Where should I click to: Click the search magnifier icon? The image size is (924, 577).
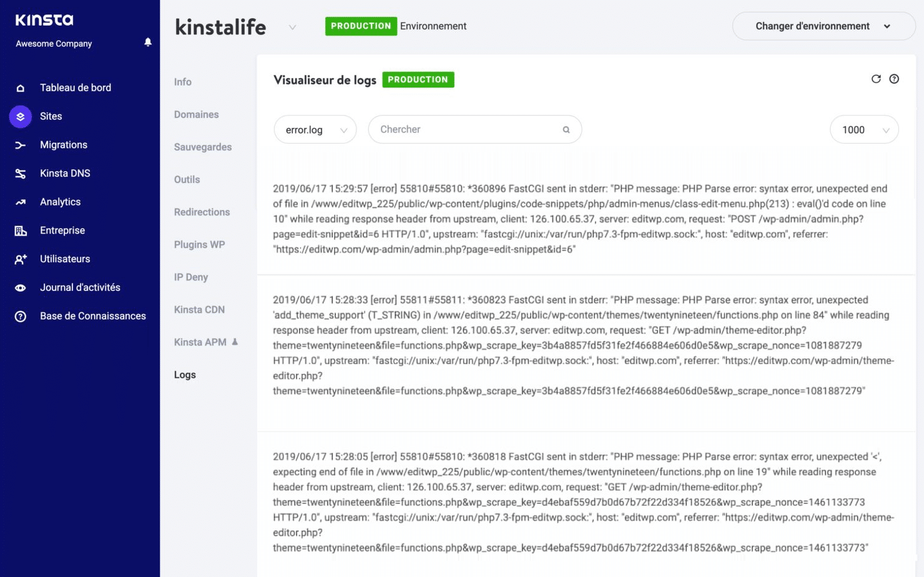pos(566,130)
